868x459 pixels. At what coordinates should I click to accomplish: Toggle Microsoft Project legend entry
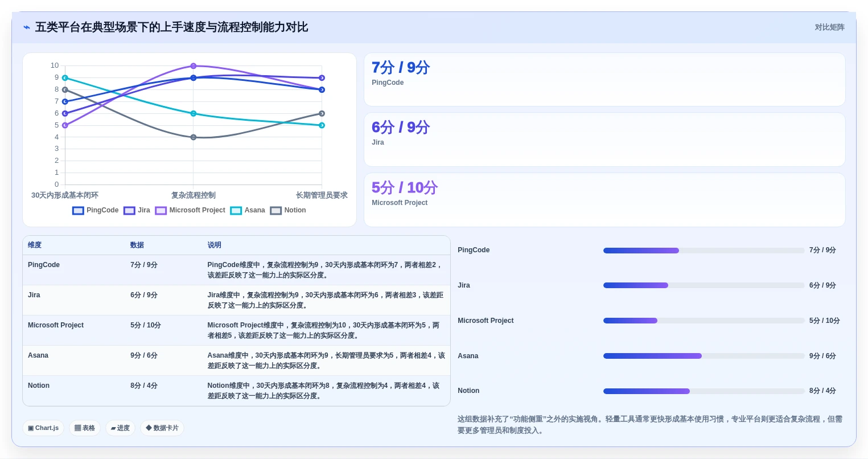190,210
